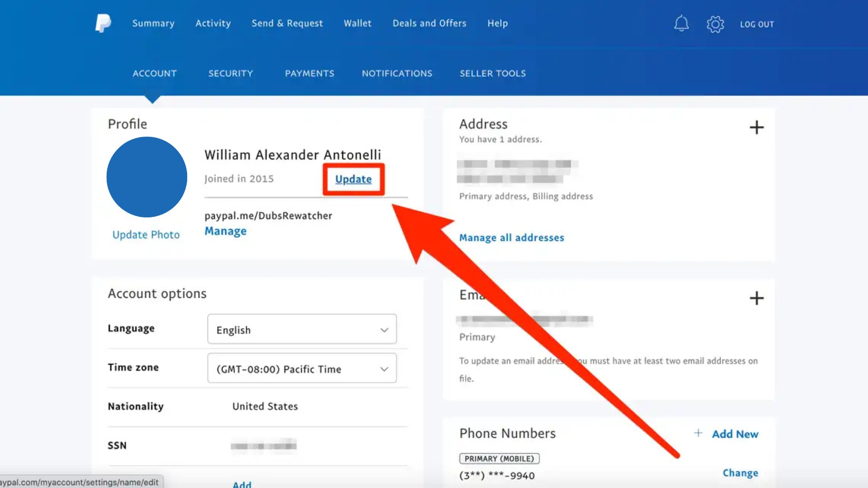Click the Update name link
Screen dimensions: 868x488
coord(353,179)
